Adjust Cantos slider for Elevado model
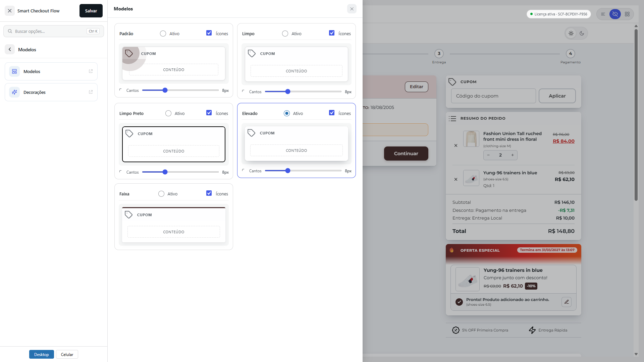 coord(303,171)
